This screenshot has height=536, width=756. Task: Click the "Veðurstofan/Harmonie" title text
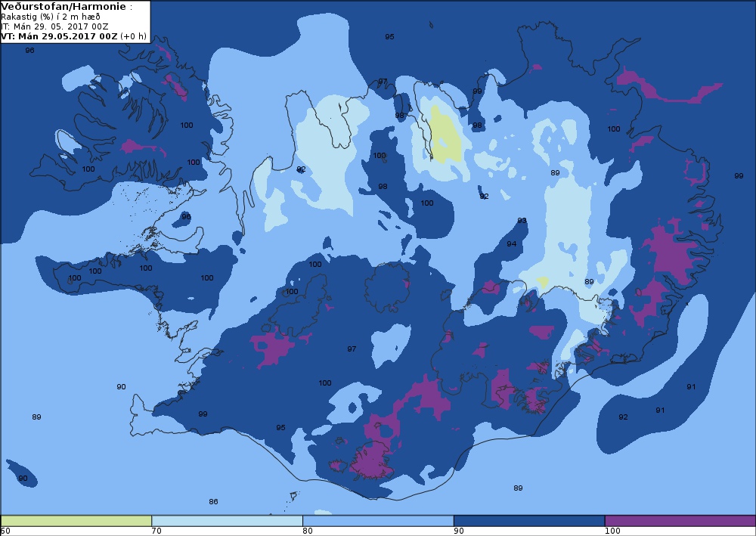click(64, 7)
